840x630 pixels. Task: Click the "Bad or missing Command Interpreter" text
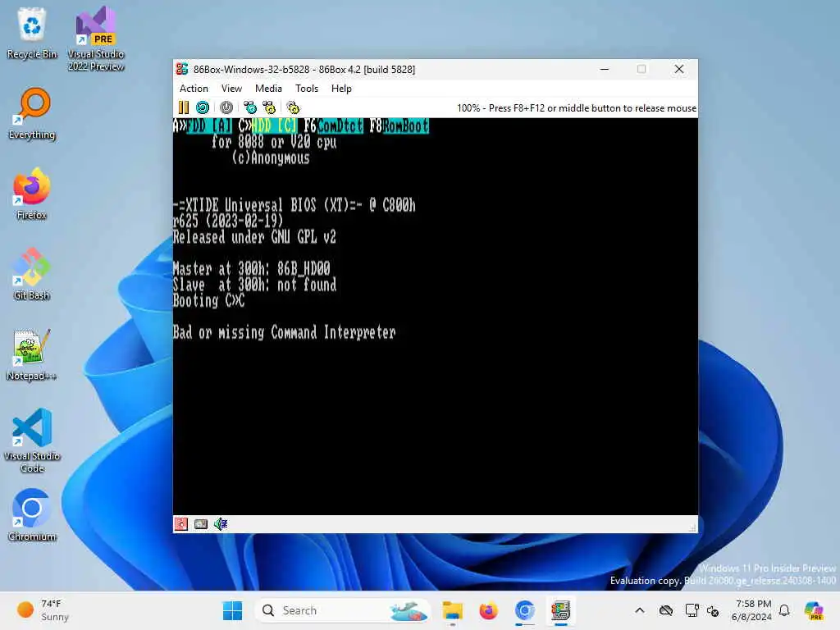[x=284, y=333]
